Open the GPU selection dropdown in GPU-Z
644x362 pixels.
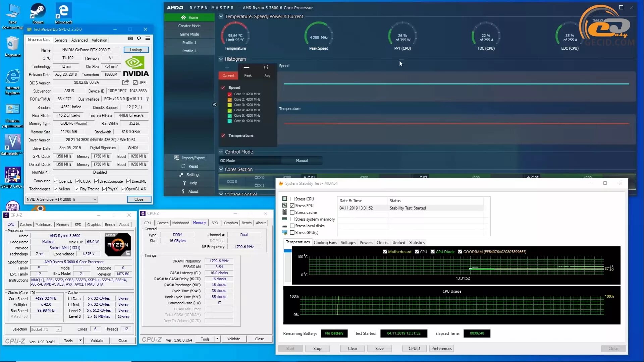point(95,199)
